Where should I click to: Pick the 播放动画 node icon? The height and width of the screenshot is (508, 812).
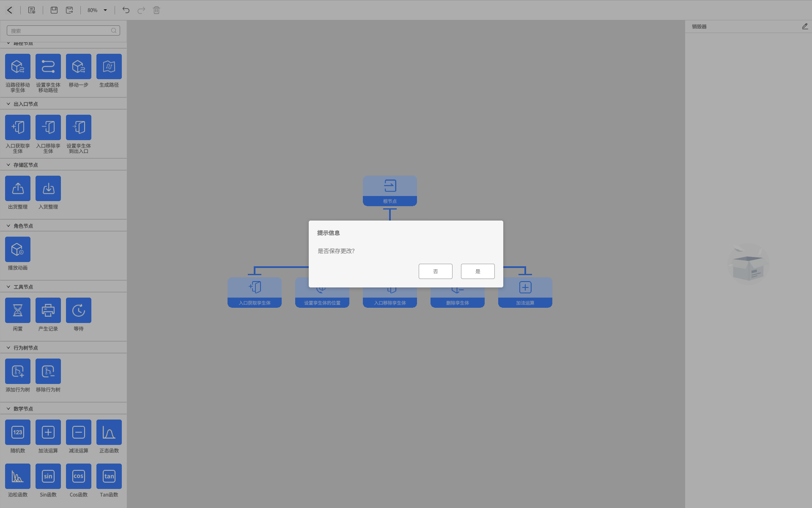click(x=18, y=249)
